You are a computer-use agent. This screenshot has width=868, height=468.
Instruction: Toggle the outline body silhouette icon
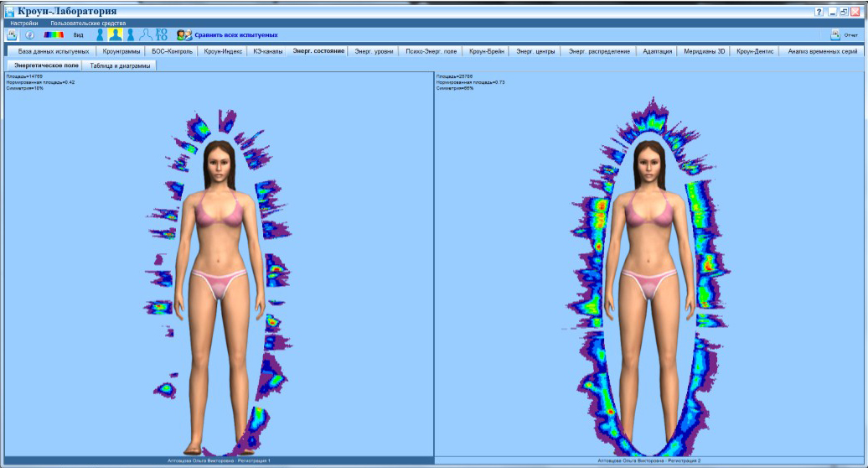click(146, 35)
